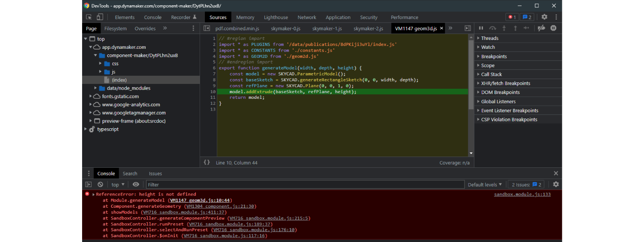
Task: Close the VM1147 geom3d.js editor tab
Action: click(x=442, y=28)
